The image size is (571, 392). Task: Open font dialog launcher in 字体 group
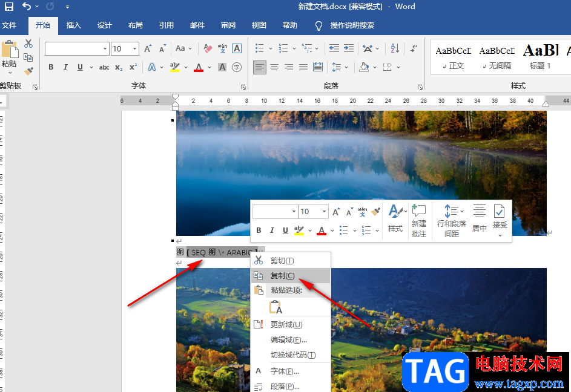click(243, 87)
